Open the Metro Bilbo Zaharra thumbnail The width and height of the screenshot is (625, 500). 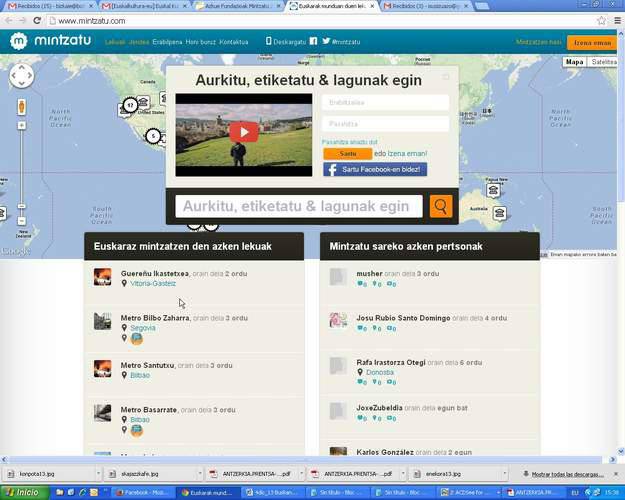click(x=102, y=321)
